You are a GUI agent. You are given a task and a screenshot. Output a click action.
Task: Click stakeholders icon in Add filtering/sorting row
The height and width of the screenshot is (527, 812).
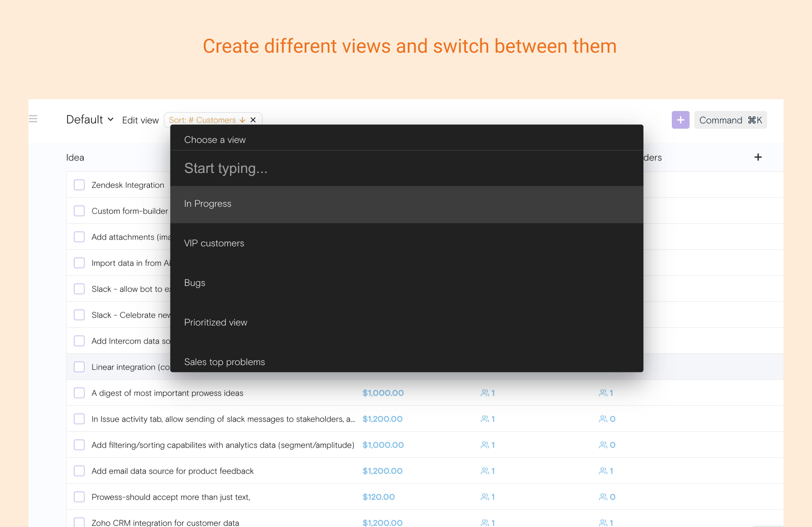(x=603, y=445)
